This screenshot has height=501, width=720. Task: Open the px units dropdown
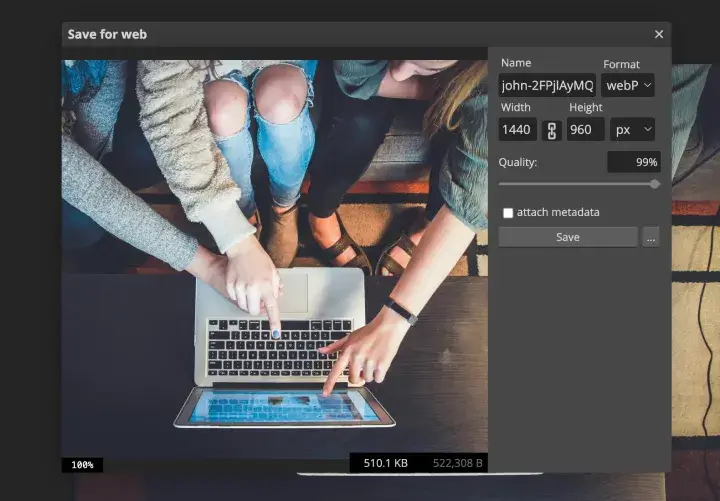tap(632, 129)
